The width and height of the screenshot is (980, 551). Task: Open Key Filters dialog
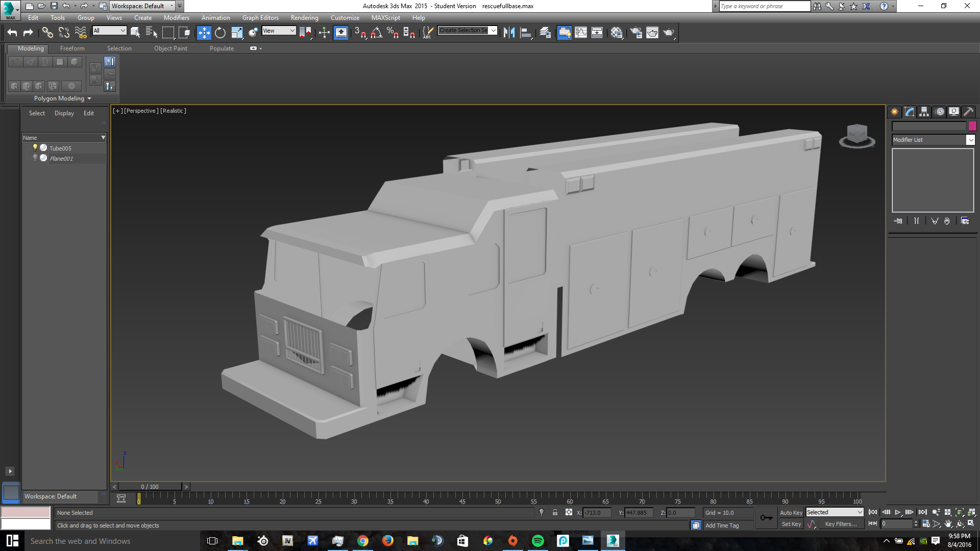(x=841, y=524)
